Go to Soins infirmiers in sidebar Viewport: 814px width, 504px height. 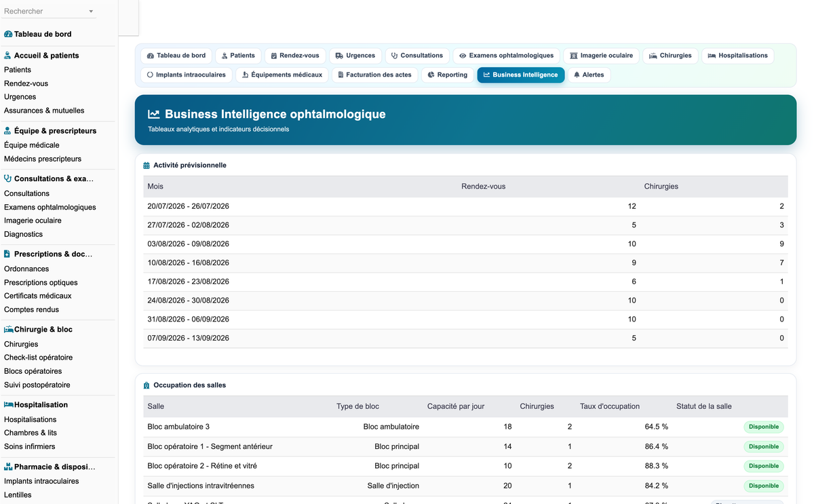[30, 446]
